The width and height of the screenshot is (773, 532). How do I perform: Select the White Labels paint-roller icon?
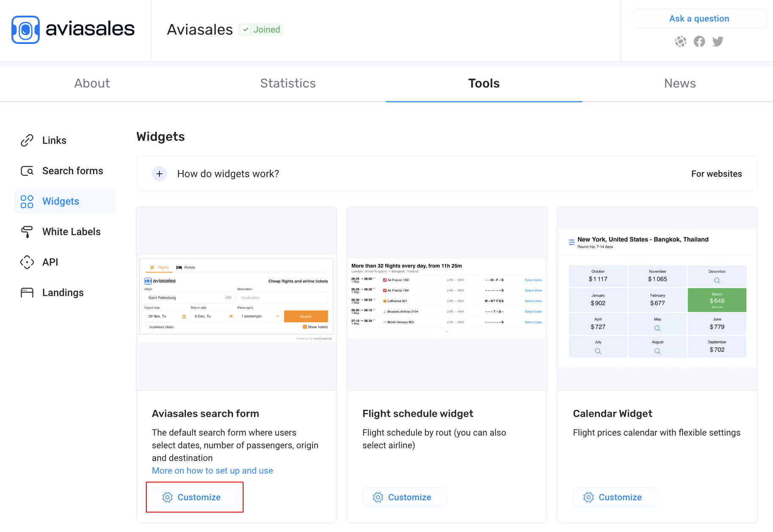27,231
